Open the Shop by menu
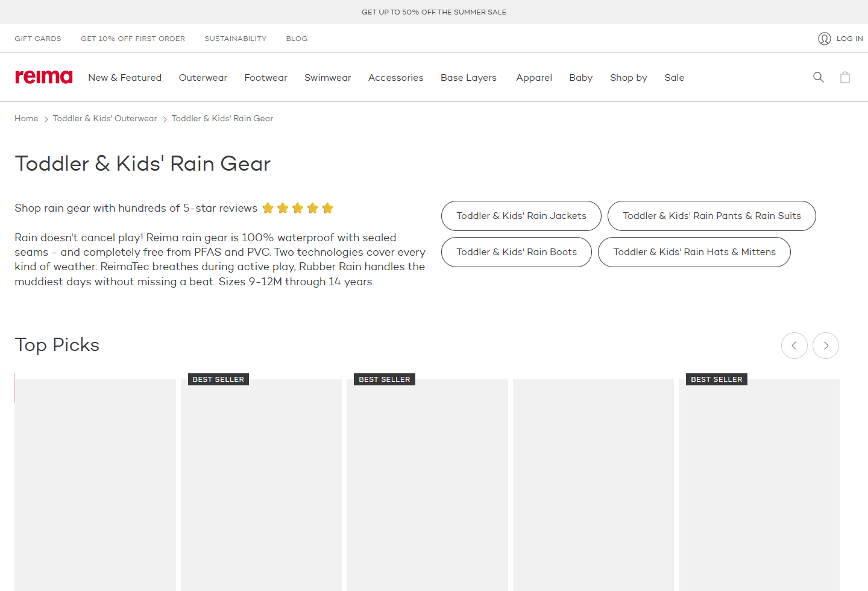Image resolution: width=868 pixels, height=591 pixels. (628, 77)
